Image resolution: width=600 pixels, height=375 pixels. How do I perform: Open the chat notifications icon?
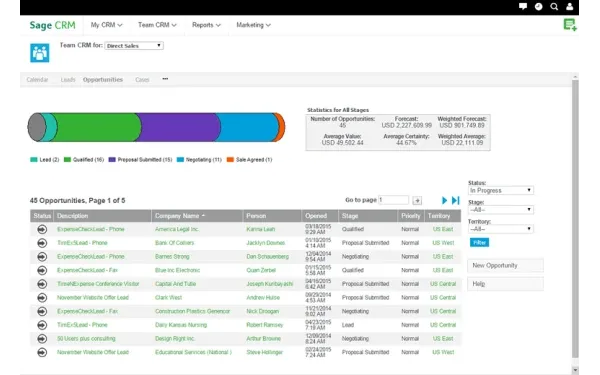pos(523,6)
